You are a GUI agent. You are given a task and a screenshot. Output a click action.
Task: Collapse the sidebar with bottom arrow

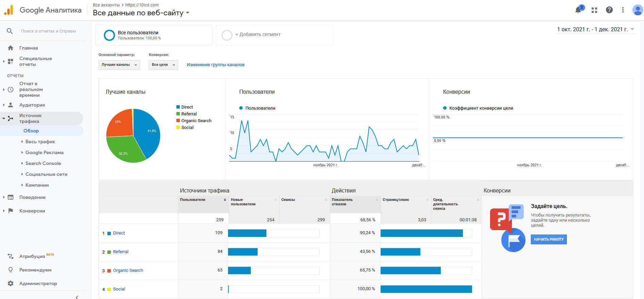pyautogui.click(x=77, y=297)
